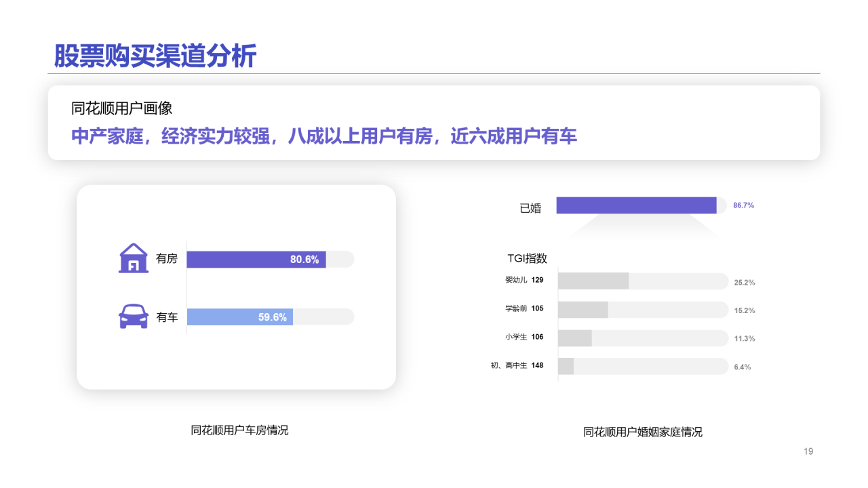Select the purple headline starting with 中产家庭
Screen dimensions: 868x488
(x=324, y=137)
